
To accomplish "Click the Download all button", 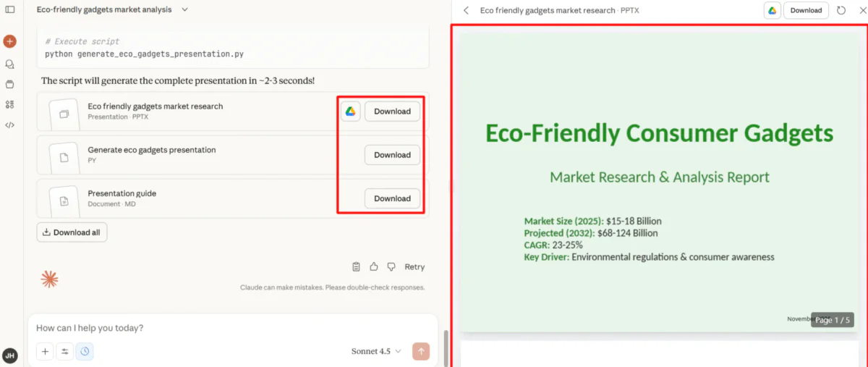I will (x=72, y=232).
